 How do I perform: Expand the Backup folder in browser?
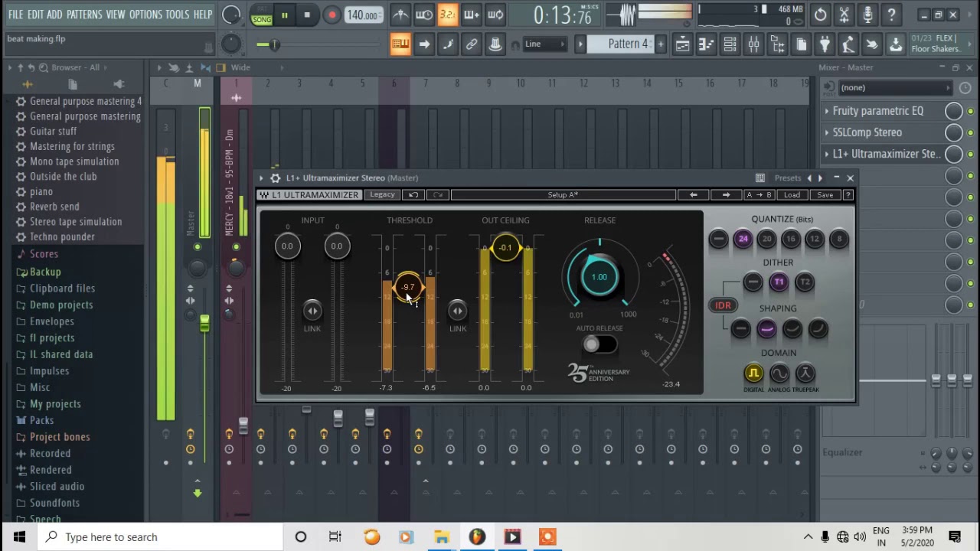[x=45, y=272]
